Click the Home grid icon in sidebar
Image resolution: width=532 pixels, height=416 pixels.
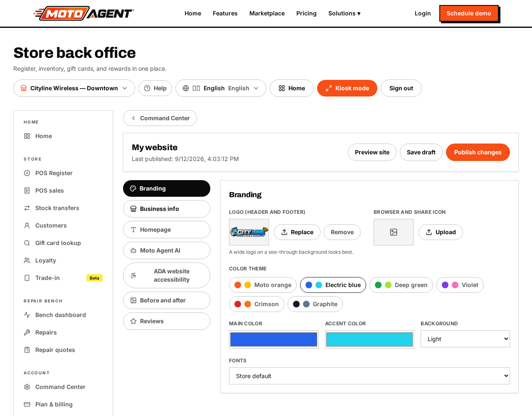coord(27,136)
